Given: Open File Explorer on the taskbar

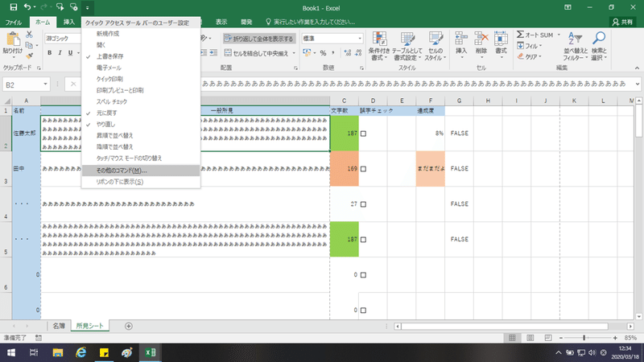Looking at the screenshot, I should tap(57, 352).
